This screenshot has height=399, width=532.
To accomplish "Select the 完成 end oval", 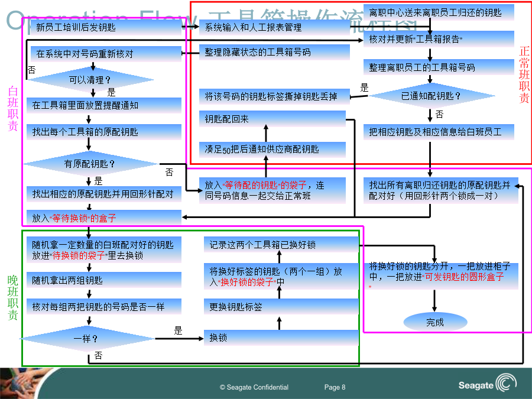I will point(435,322).
